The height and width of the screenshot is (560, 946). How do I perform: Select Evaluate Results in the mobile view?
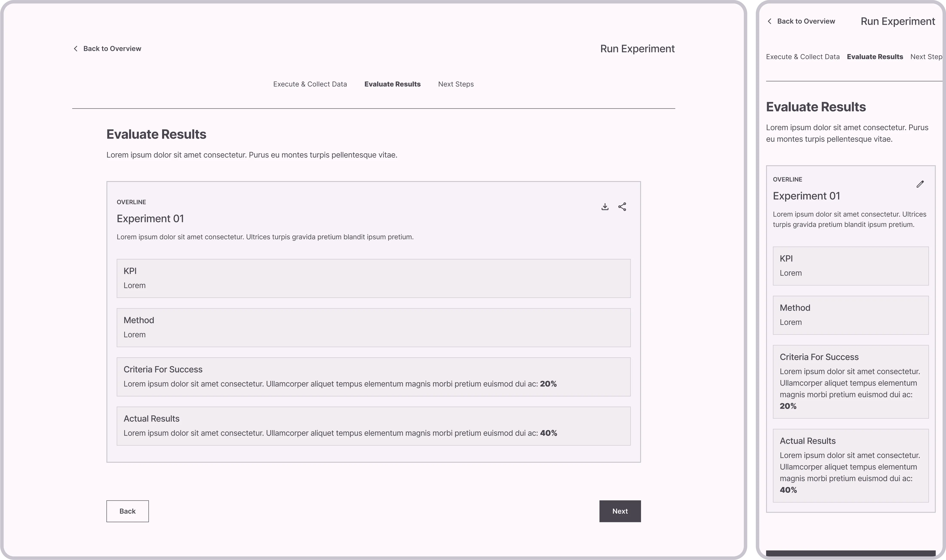point(875,56)
